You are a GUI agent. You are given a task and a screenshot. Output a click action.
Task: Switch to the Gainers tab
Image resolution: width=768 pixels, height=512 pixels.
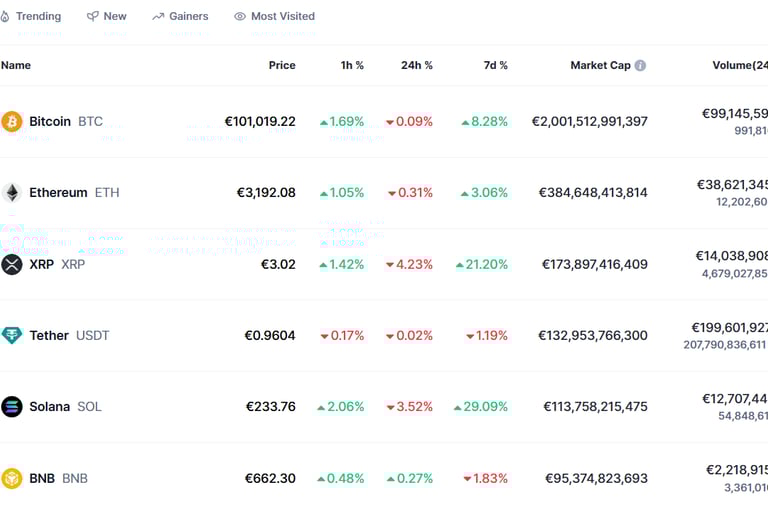click(180, 16)
